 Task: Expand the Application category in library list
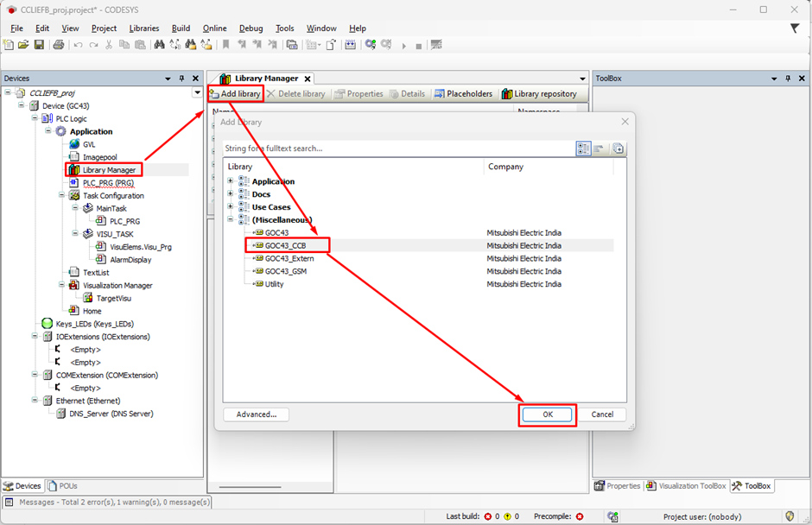tap(231, 180)
